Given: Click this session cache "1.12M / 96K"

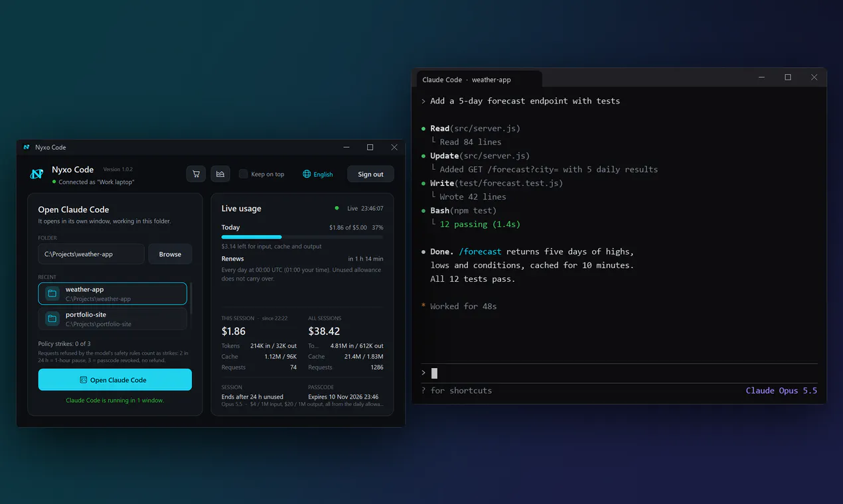Looking at the screenshot, I should coord(280,356).
